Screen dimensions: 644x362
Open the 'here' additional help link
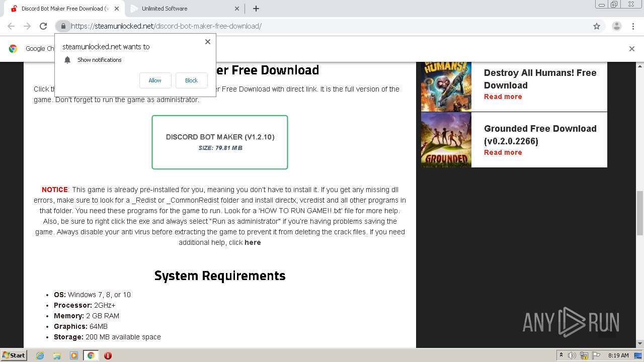point(253,242)
